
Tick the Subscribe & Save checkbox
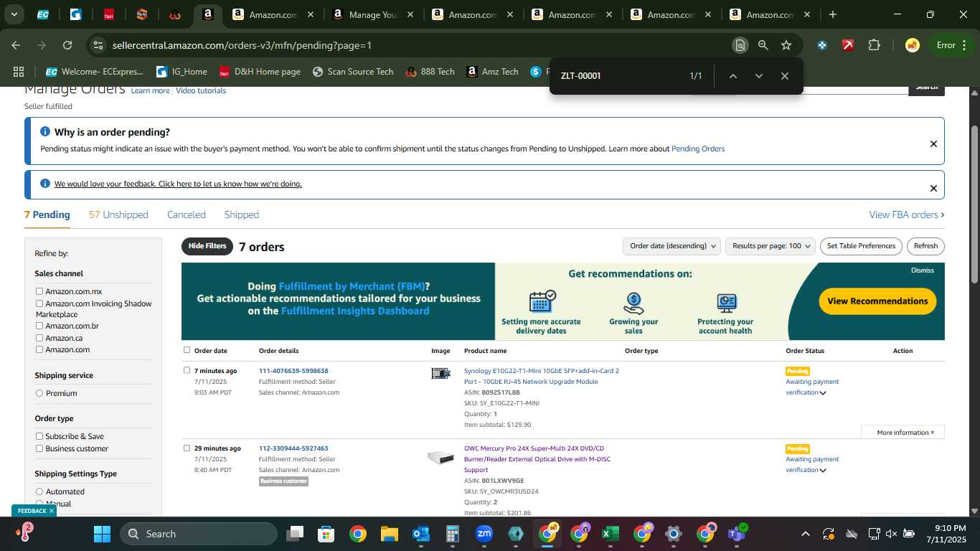pyautogui.click(x=39, y=436)
